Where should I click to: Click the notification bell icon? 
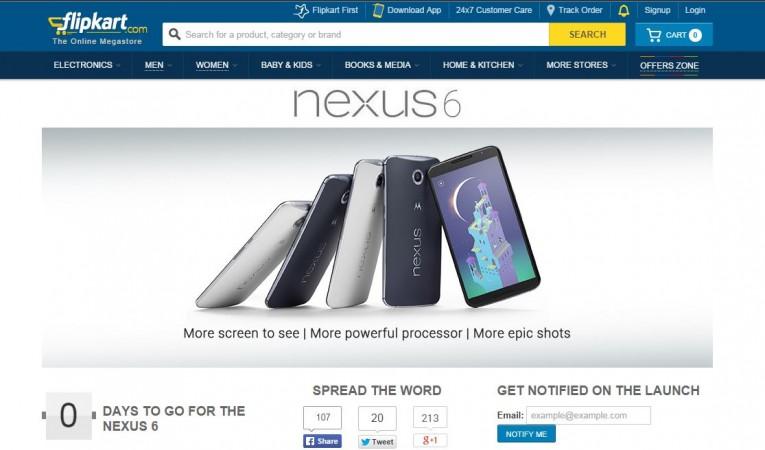point(624,11)
